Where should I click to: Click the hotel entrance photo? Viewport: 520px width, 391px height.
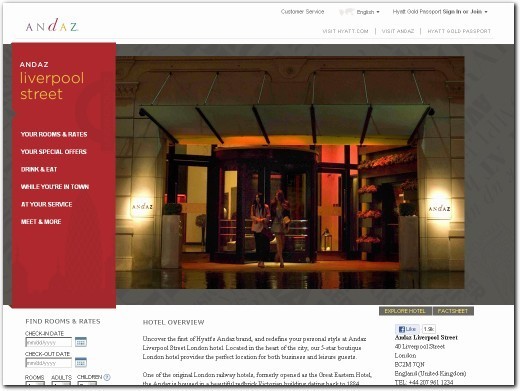click(x=290, y=172)
